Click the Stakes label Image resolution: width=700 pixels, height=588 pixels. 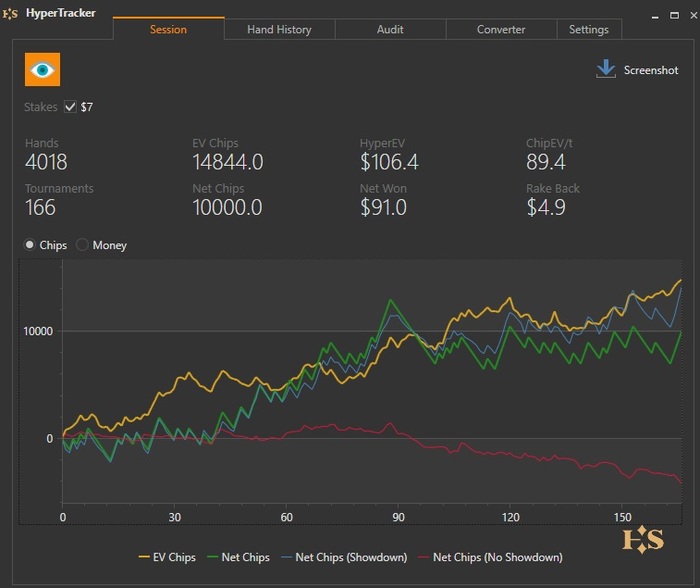(x=41, y=107)
